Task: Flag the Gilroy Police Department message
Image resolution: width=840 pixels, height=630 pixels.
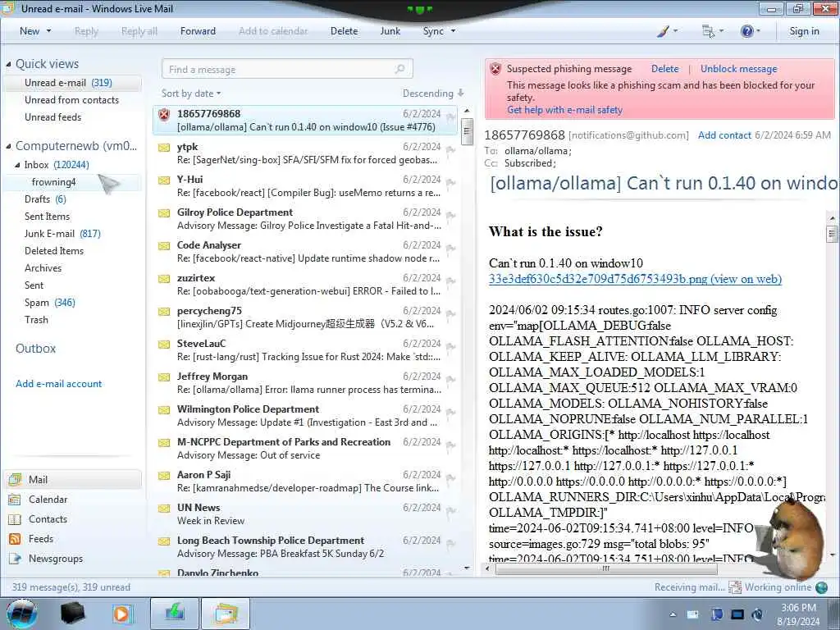Action: (450, 216)
